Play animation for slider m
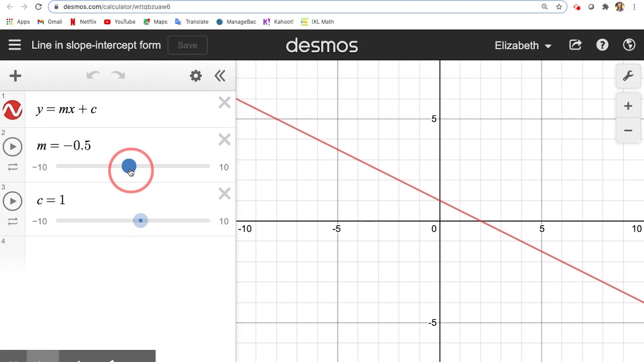This screenshot has height=362, width=644. pyautogui.click(x=13, y=147)
